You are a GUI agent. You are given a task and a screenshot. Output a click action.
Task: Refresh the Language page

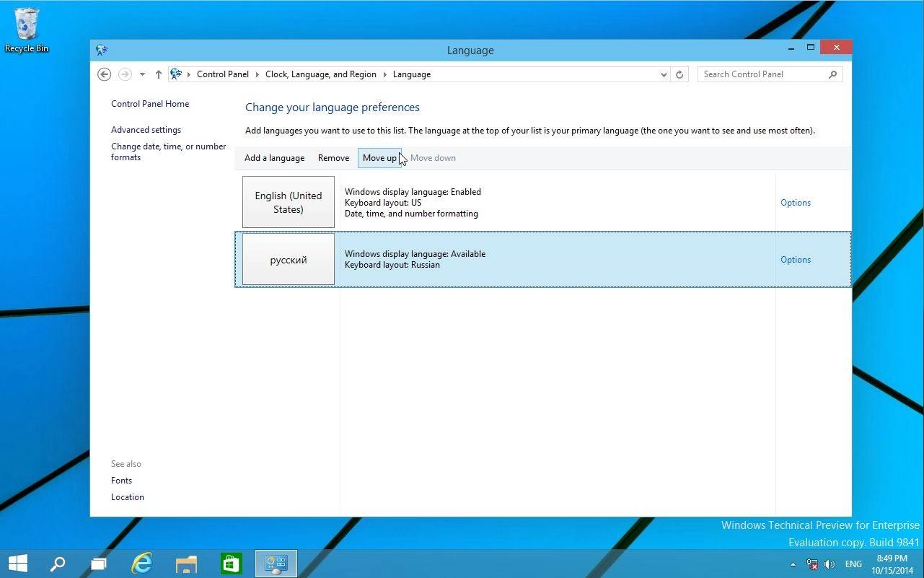(679, 74)
